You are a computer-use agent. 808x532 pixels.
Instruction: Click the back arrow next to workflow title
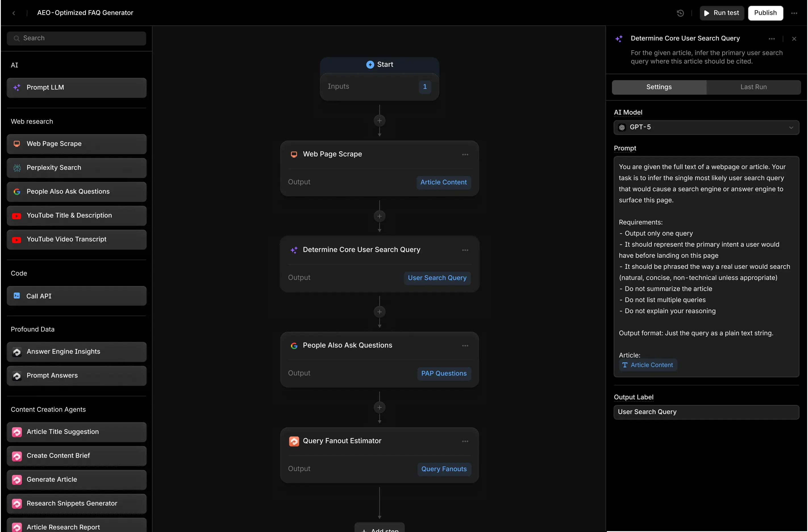[14, 13]
